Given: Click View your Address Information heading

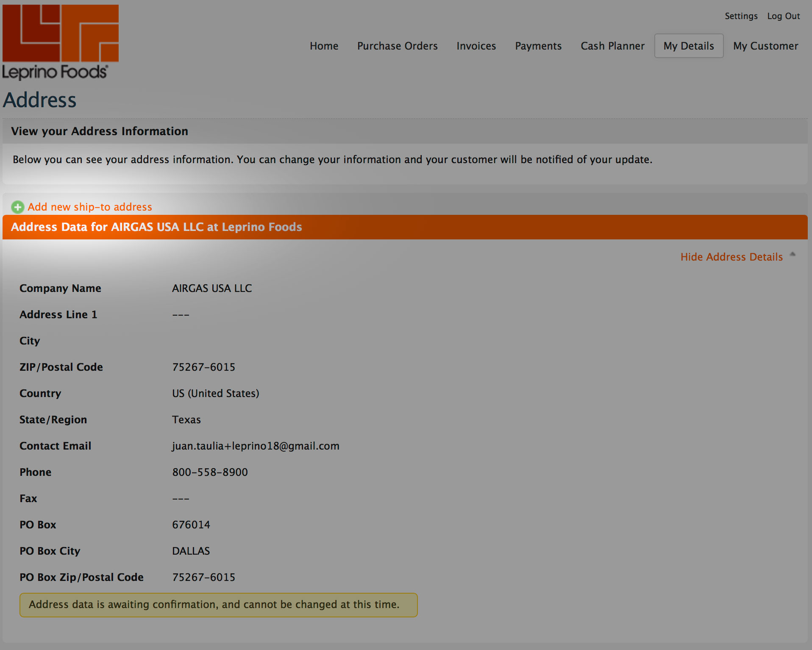Looking at the screenshot, I should pyautogui.click(x=100, y=131).
